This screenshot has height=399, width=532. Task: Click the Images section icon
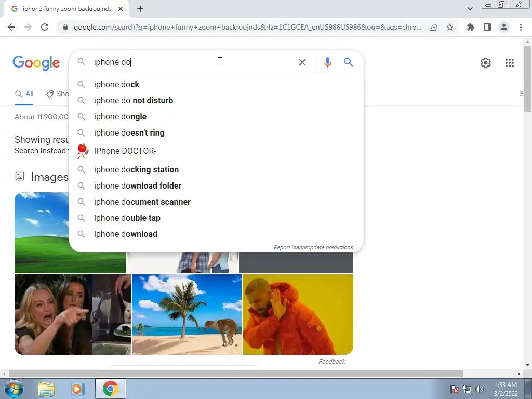[x=20, y=176]
